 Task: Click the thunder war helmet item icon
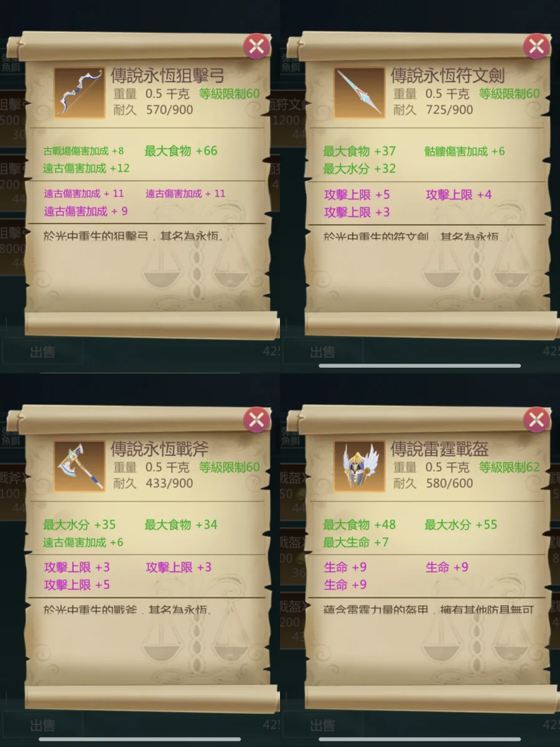[x=359, y=466]
